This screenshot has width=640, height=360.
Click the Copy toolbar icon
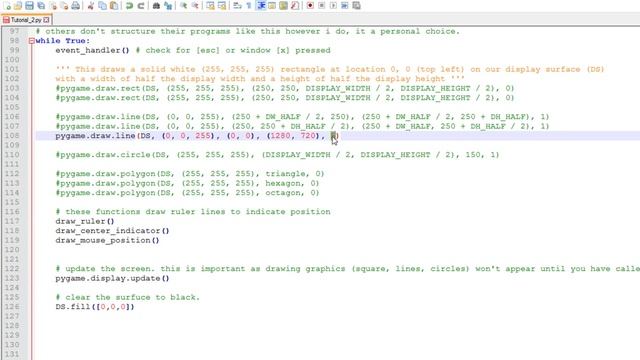point(102,6)
